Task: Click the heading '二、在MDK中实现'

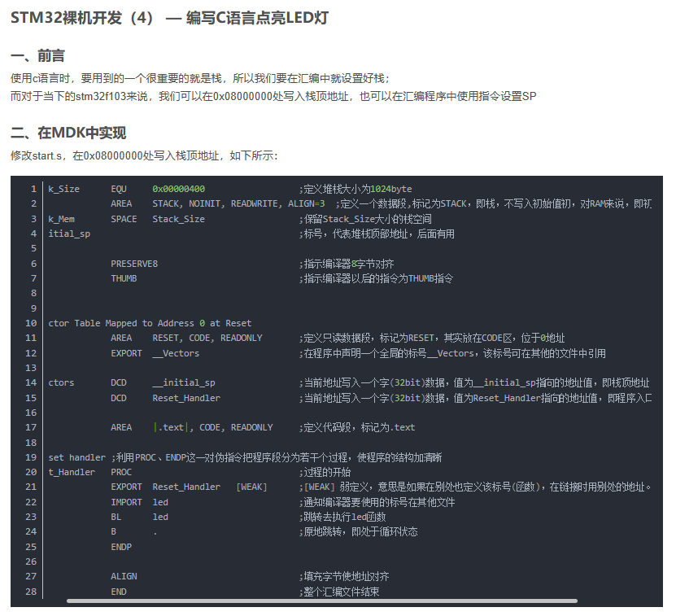Action: coord(68,133)
